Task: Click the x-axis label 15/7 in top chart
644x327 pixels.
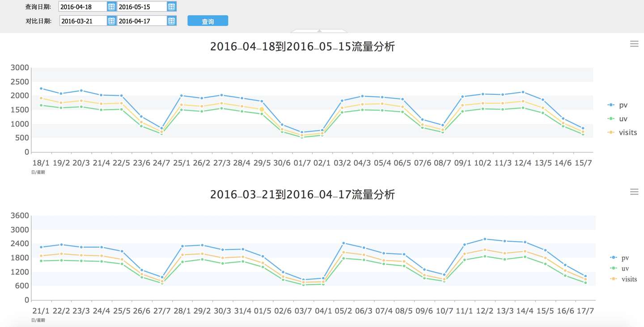Action: tap(583, 163)
